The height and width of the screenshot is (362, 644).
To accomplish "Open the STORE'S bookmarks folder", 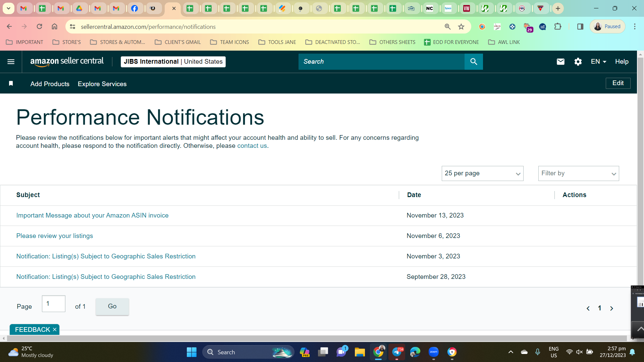I will point(67,42).
